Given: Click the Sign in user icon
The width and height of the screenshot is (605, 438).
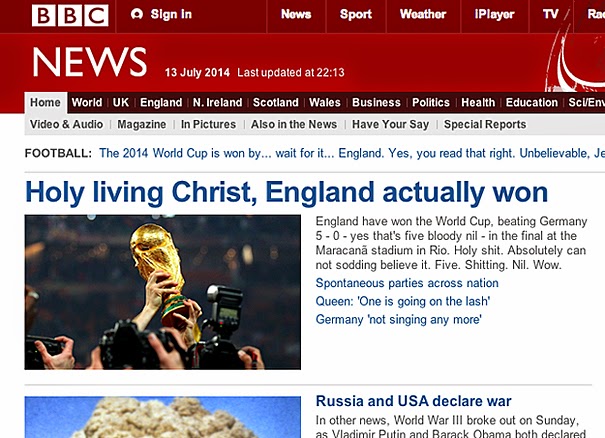Looking at the screenshot, I should click(x=137, y=14).
